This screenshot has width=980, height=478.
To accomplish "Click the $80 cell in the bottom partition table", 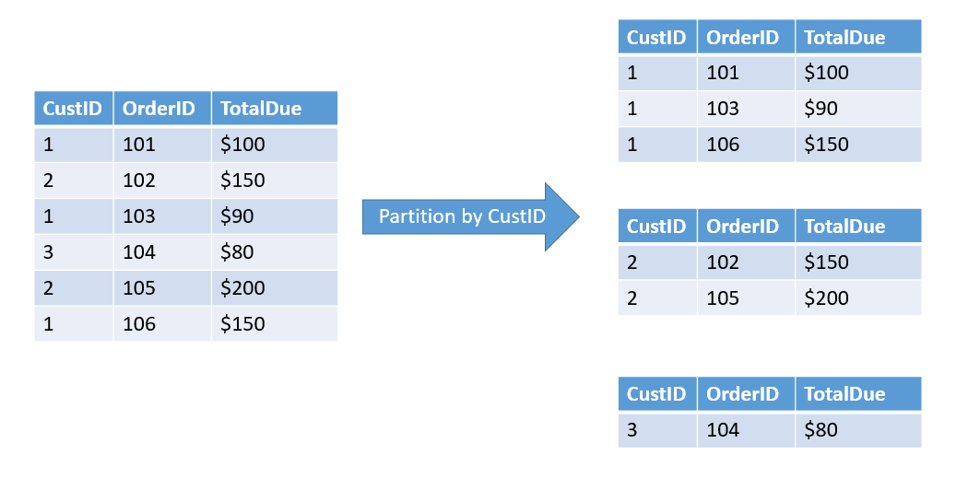I will [858, 430].
